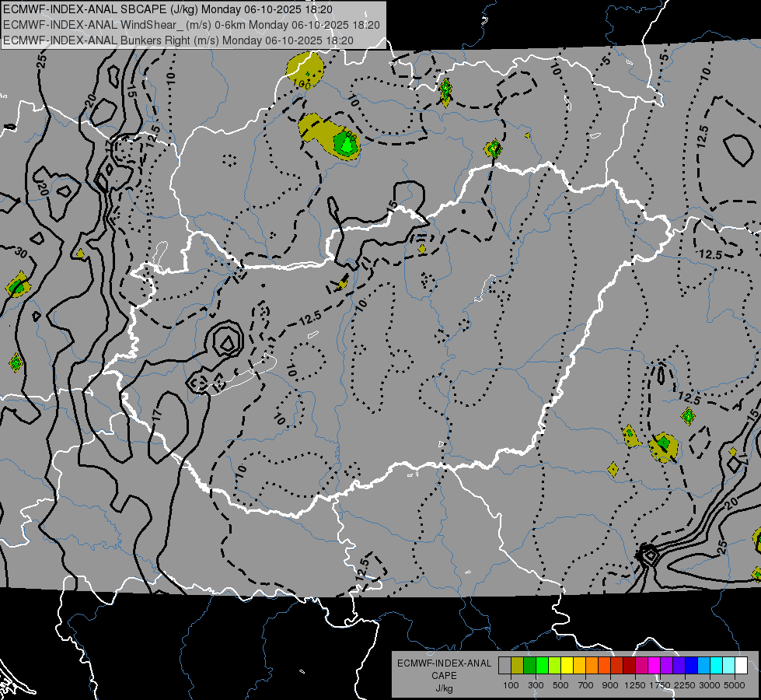Select the cyan 3000 J/kg swatch

coord(717,666)
